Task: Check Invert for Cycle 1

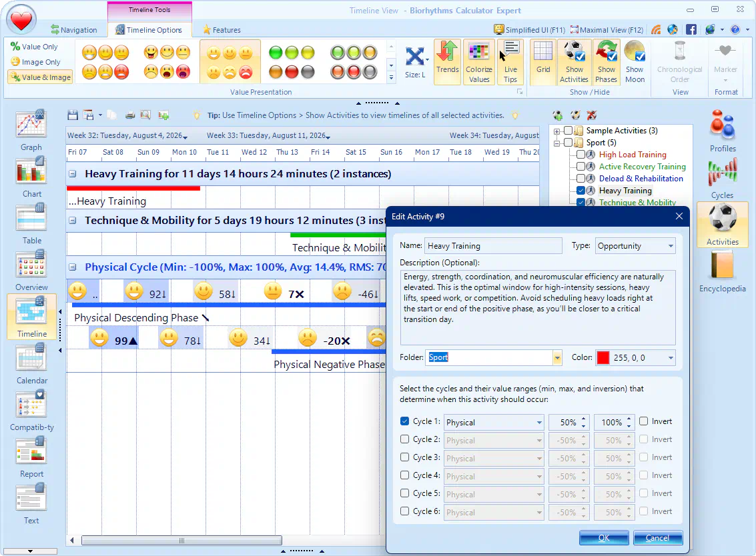Action: point(643,421)
